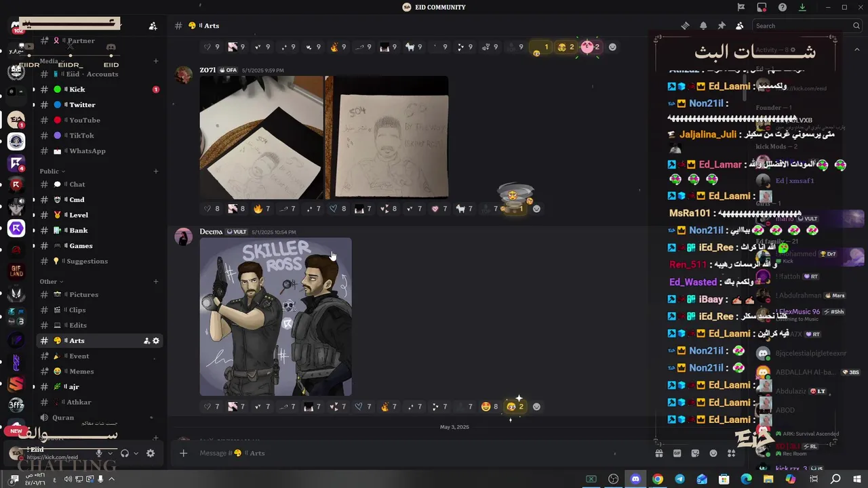Click the Search field in channel header
868x488 pixels.
tap(807, 26)
